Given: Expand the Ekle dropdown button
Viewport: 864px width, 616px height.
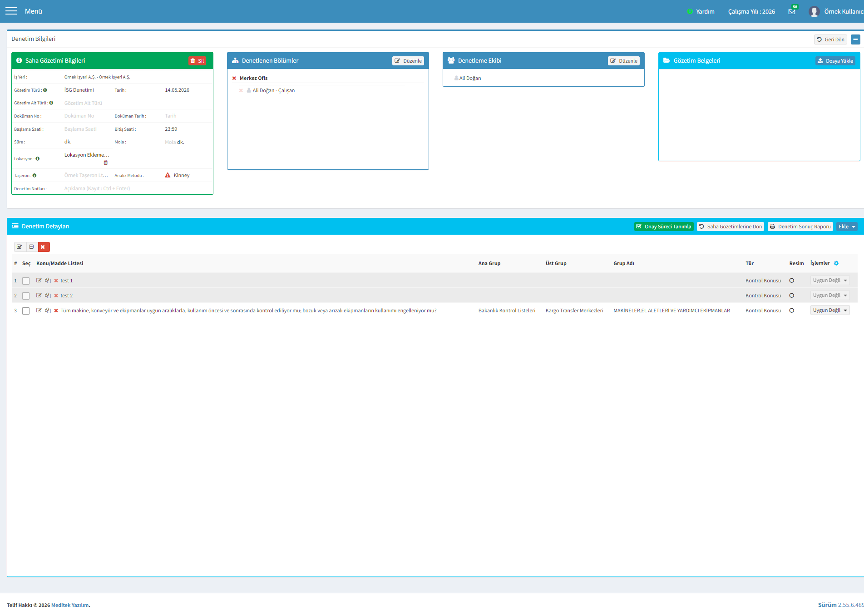Looking at the screenshot, I should tap(847, 227).
